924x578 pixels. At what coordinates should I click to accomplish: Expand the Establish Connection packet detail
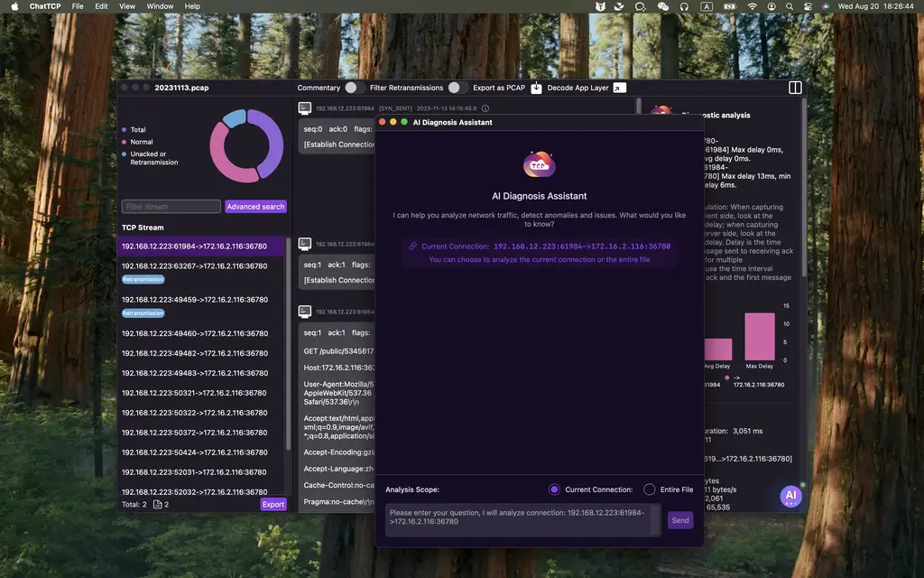tap(337, 144)
